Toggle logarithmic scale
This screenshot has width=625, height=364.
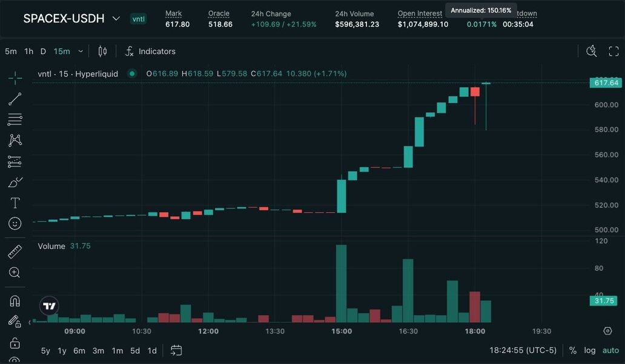pos(589,350)
